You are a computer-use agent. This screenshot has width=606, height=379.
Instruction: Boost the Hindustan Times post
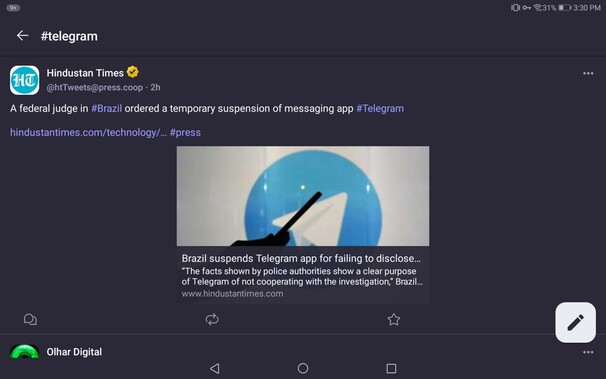212,320
